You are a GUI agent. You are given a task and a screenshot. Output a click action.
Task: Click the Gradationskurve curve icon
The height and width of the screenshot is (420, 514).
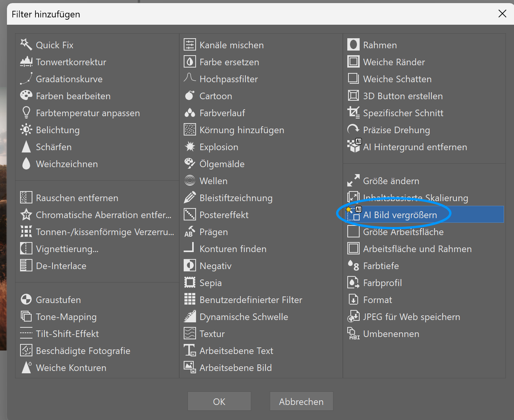coord(26,79)
